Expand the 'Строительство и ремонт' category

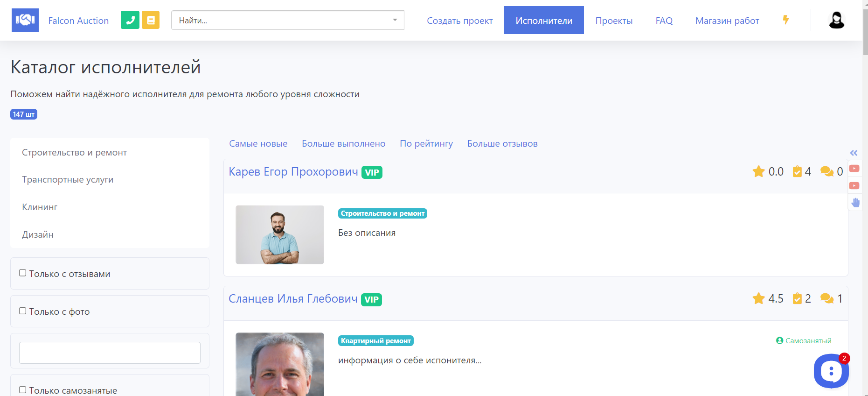74,153
